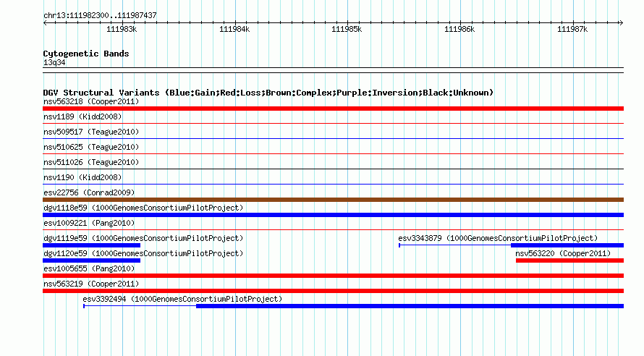
Task: Click the 111983k ruler tick label
Action: [122, 29]
